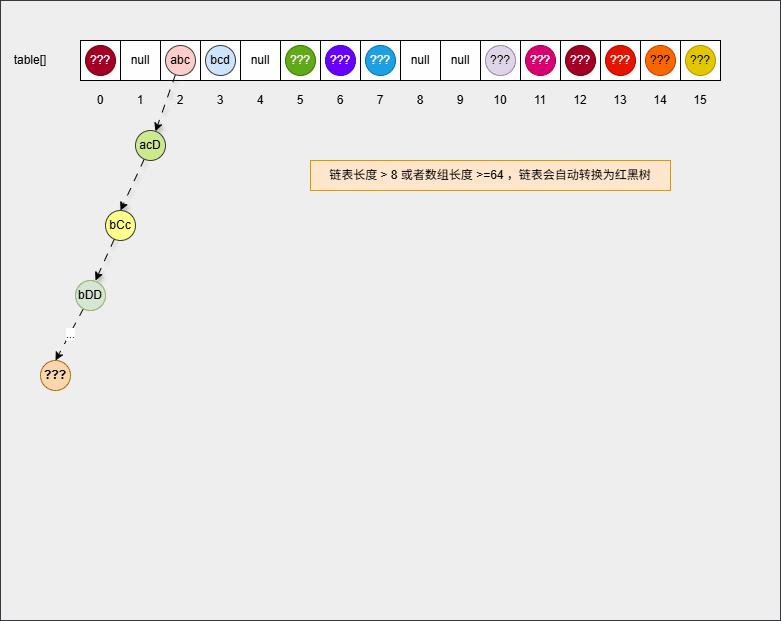The width and height of the screenshot is (781, 621).
Task: Select the null cell at index 4
Action: 260,60
